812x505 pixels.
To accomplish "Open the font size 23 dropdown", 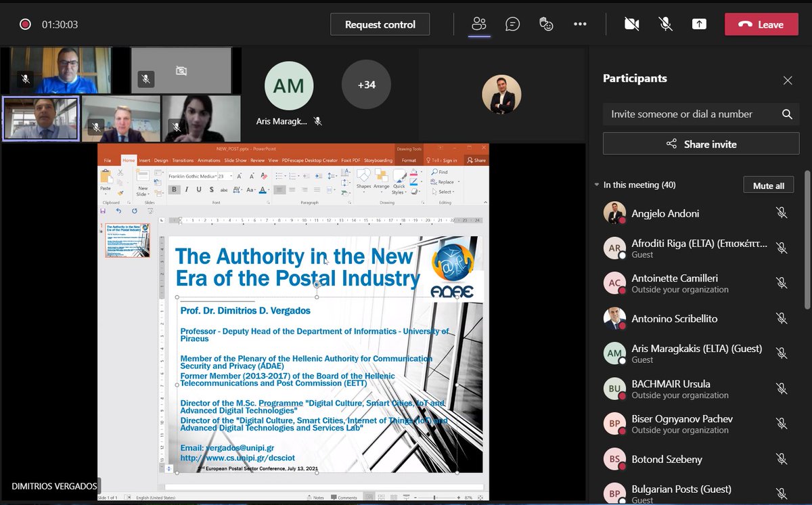I will tap(231, 176).
